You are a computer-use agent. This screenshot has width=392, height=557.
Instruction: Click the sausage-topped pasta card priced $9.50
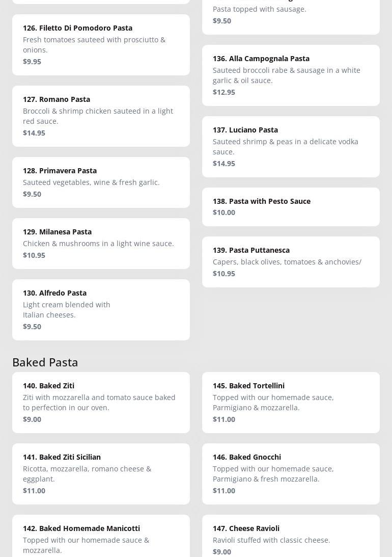(x=291, y=15)
